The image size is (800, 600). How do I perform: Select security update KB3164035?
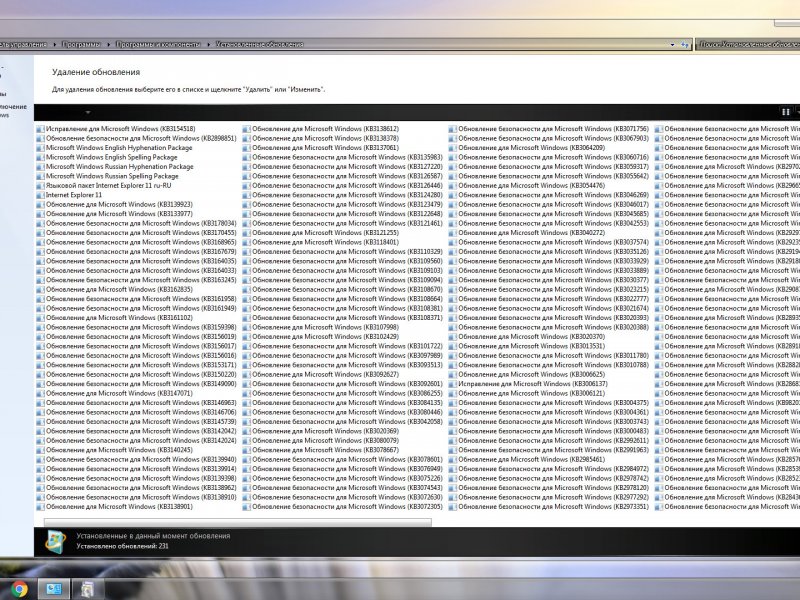(x=137, y=261)
